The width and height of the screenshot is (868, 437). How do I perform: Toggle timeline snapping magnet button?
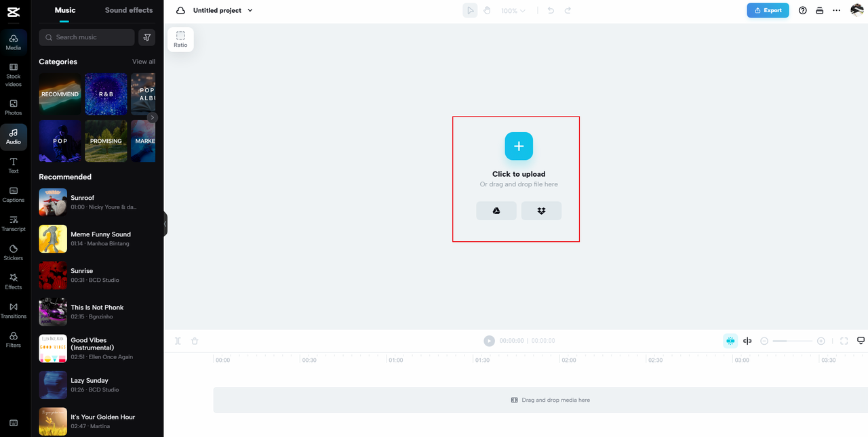tap(730, 341)
